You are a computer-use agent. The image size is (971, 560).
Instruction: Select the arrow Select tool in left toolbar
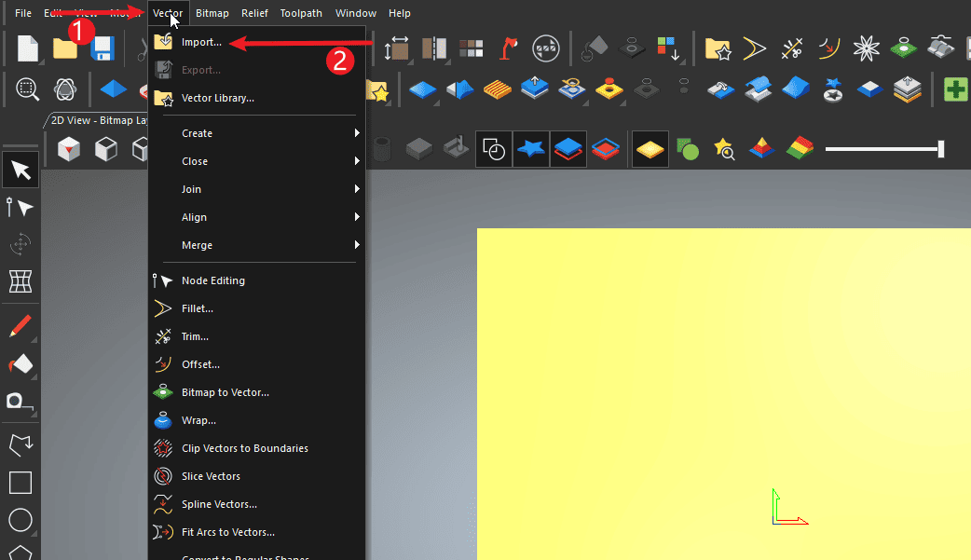point(21,170)
